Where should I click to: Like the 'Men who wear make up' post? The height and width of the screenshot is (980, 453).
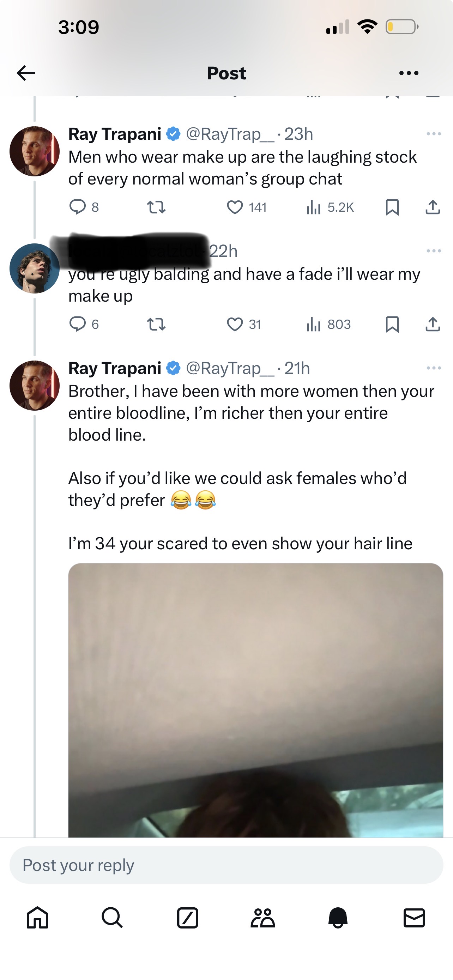pyautogui.click(x=235, y=207)
